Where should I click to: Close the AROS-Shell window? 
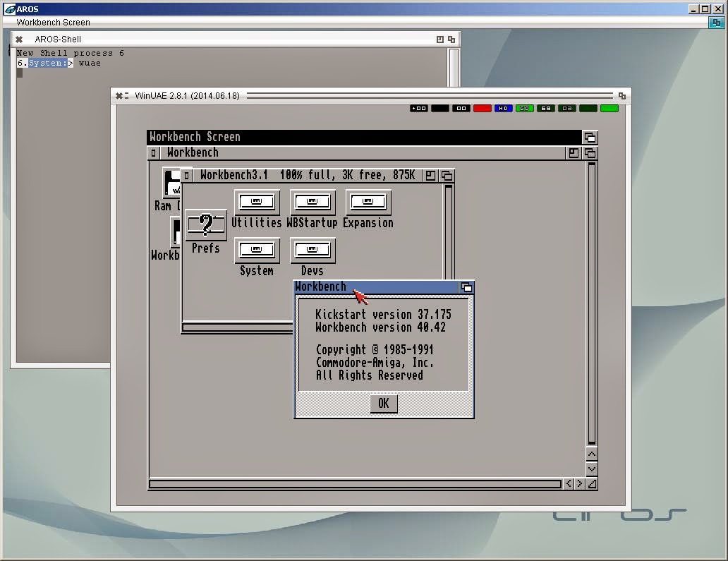[19, 40]
